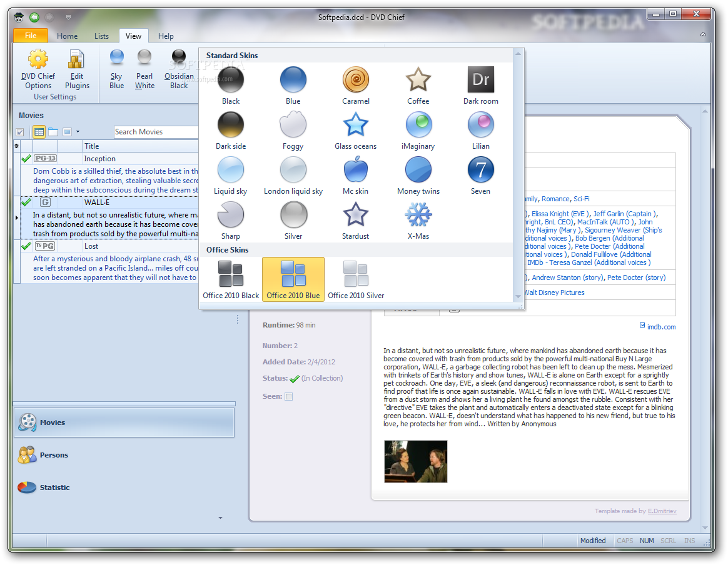This screenshot has width=728, height=565.
Task: Click the Sci-Fi genre link
Action: point(581,199)
